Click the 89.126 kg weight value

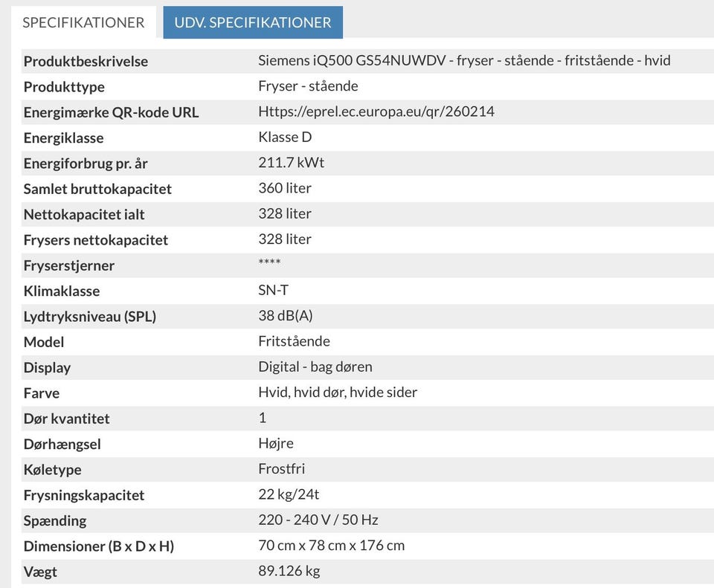click(x=289, y=571)
